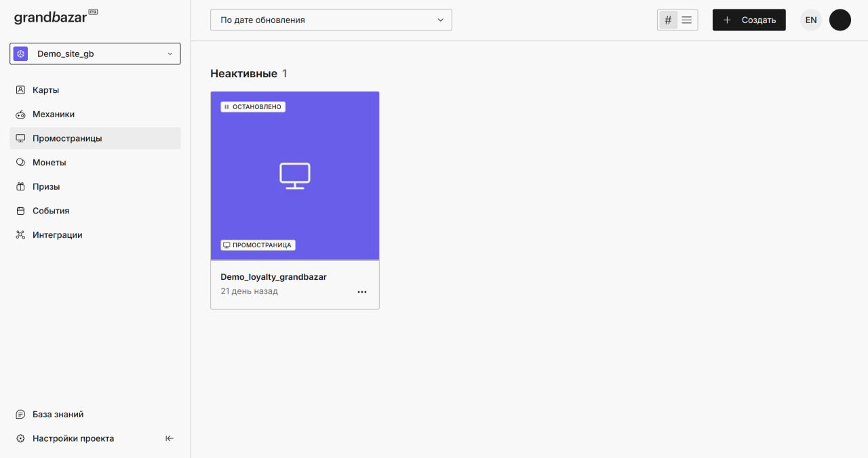Image resolution: width=868 pixels, height=458 pixels.
Task: Click the Создать button
Action: click(749, 20)
